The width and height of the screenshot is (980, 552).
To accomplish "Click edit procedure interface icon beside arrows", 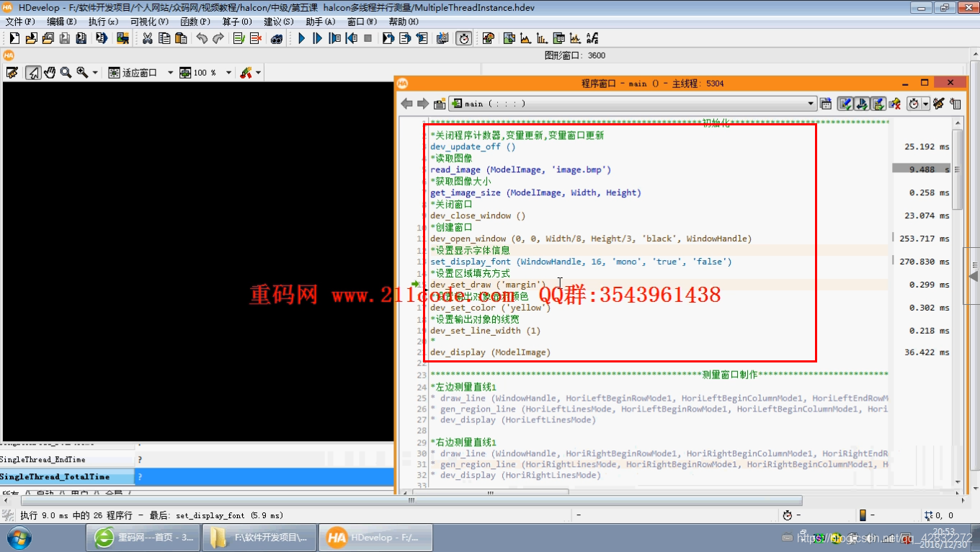I will click(440, 104).
